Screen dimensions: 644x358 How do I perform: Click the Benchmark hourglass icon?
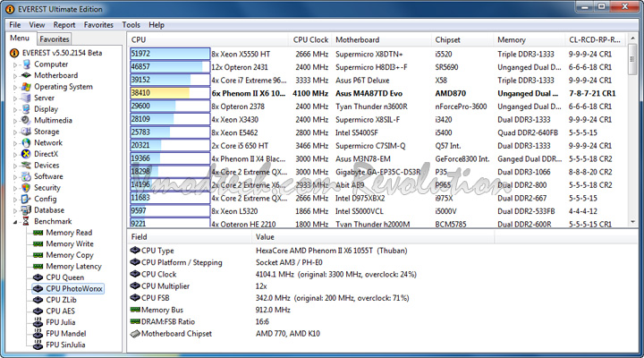click(x=26, y=221)
